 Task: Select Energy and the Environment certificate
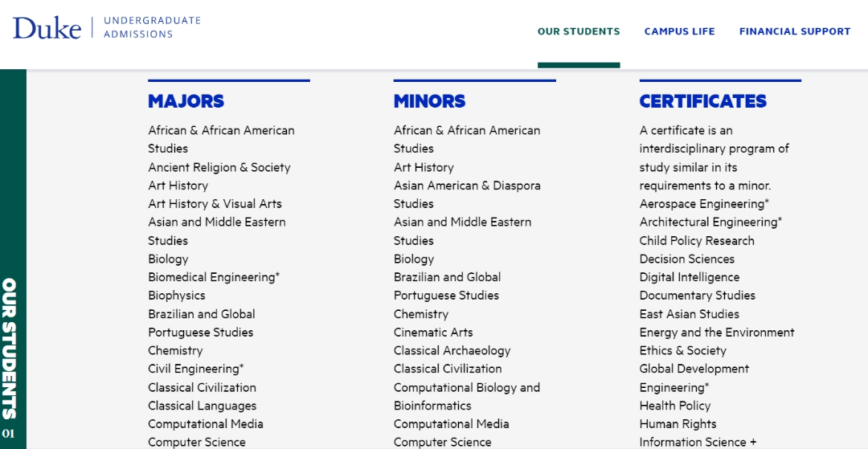(x=717, y=333)
